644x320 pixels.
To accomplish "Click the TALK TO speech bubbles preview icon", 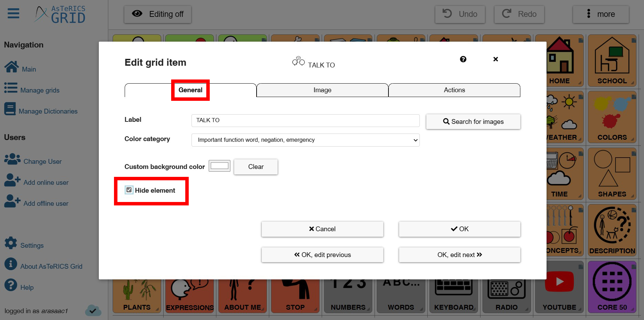I will (x=299, y=61).
